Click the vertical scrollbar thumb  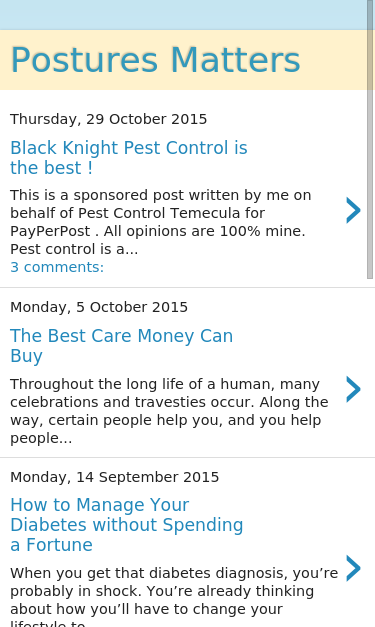pyautogui.click(x=370, y=139)
